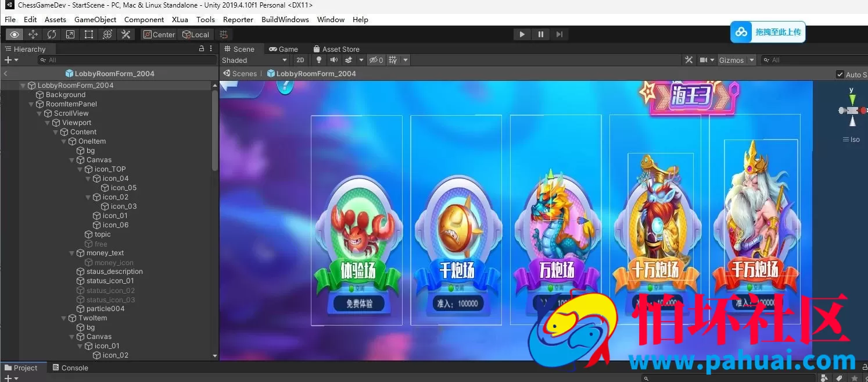Collapse the money_text tree node
This screenshot has height=382, width=868.
72,253
